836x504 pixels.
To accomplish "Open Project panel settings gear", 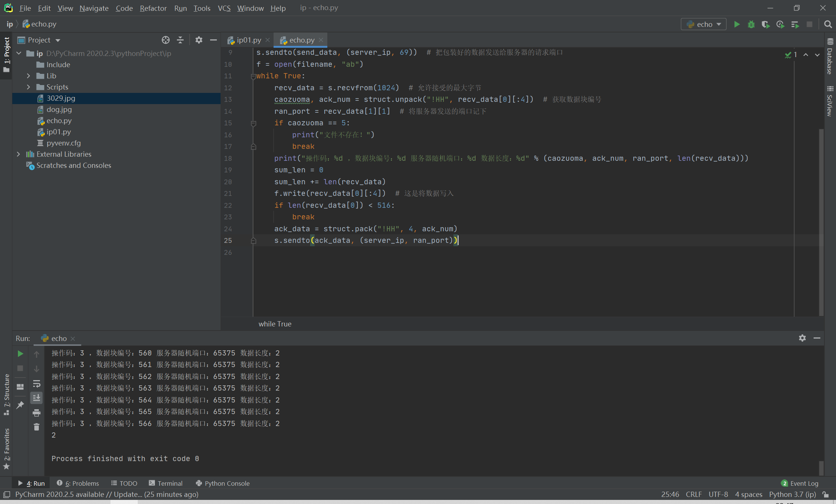I will coord(199,40).
